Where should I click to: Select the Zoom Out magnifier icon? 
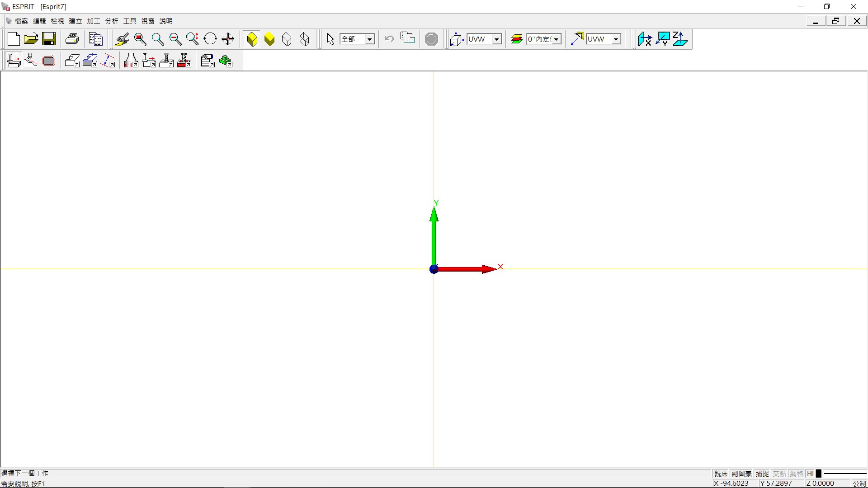point(175,39)
